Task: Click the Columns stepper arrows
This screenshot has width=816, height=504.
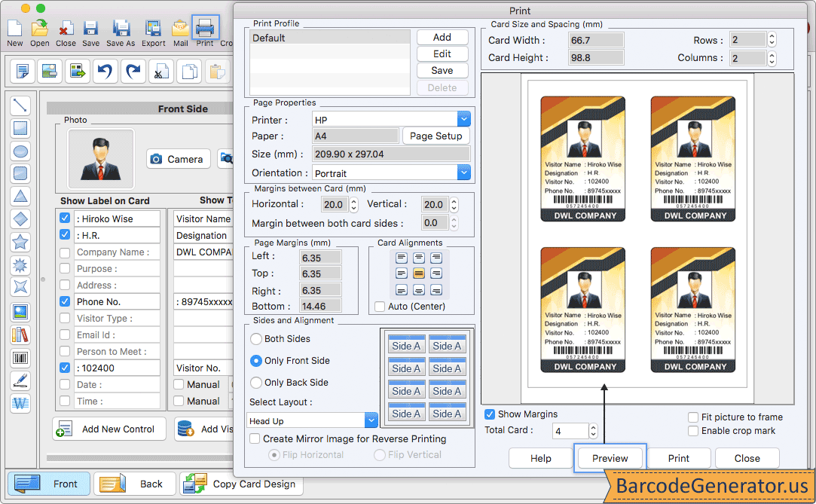Action: pos(772,58)
